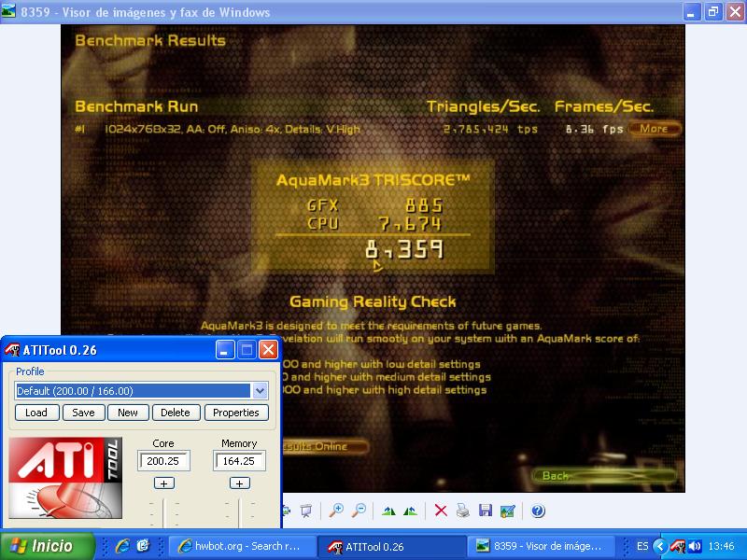Viewport: 747px width, 560px height.
Task: Zoom in with the magnifier plus icon
Action: tap(336, 511)
